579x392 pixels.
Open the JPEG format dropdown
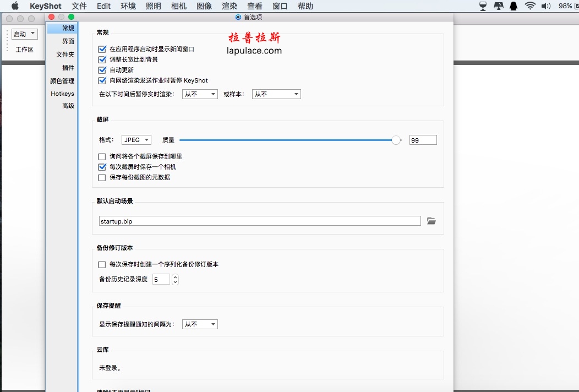tap(136, 140)
